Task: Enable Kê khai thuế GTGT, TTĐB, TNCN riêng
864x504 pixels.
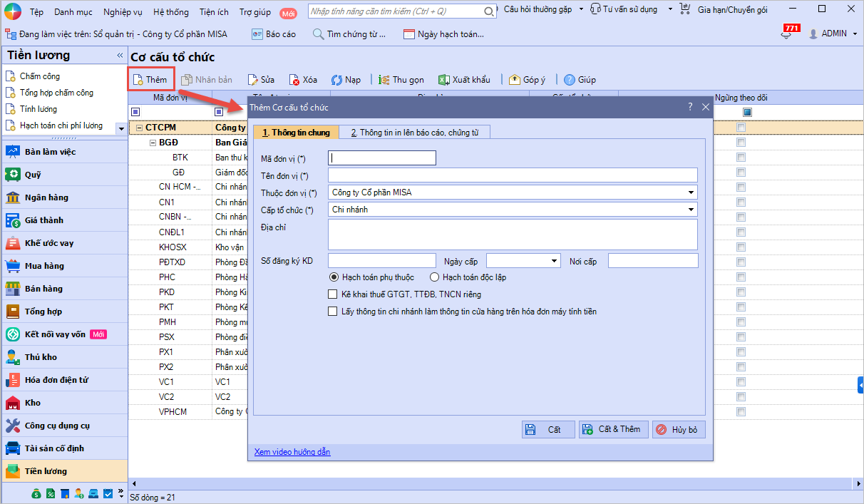Action: pyautogui.click(x=332, y=294)
